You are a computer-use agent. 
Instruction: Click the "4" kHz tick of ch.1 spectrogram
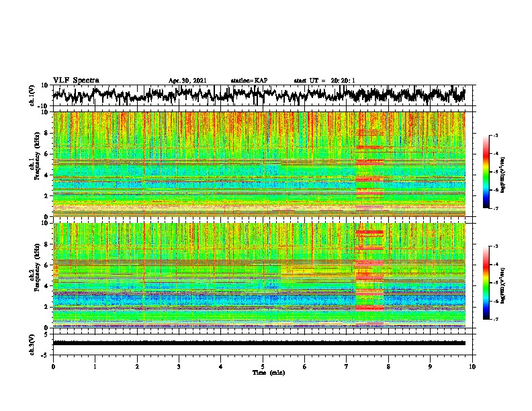46,175
